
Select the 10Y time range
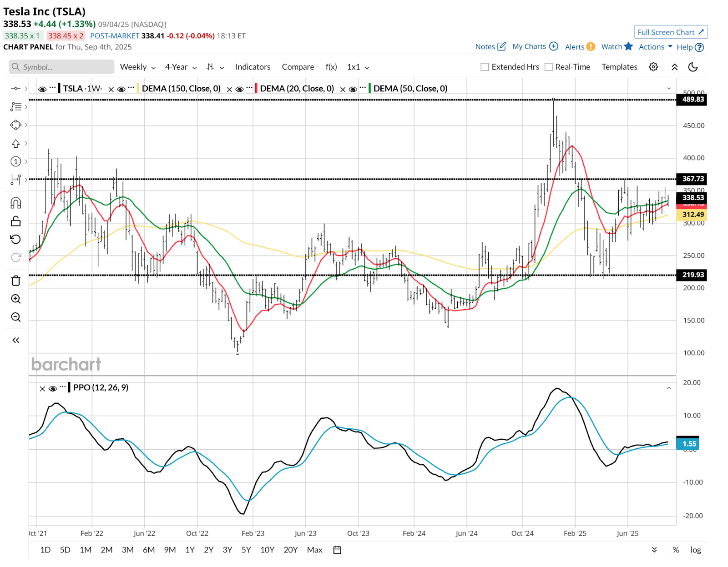coord(267,550)
